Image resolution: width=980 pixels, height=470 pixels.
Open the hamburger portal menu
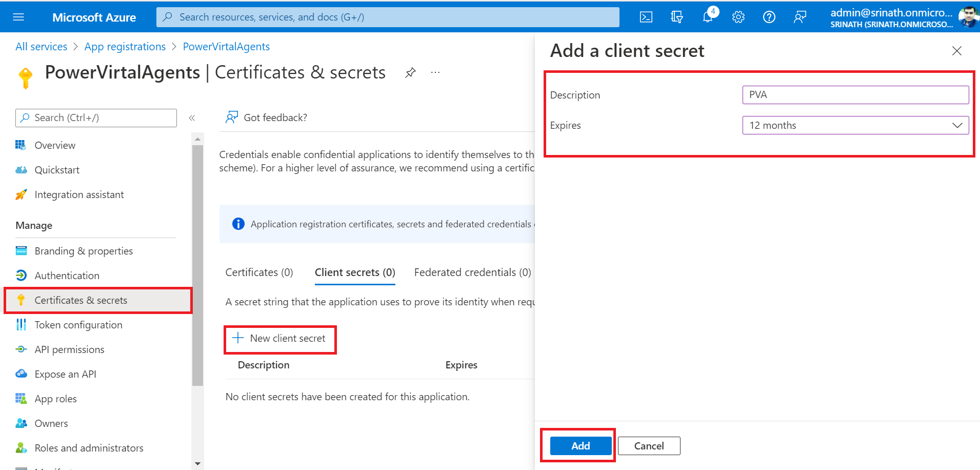(18, 17)
